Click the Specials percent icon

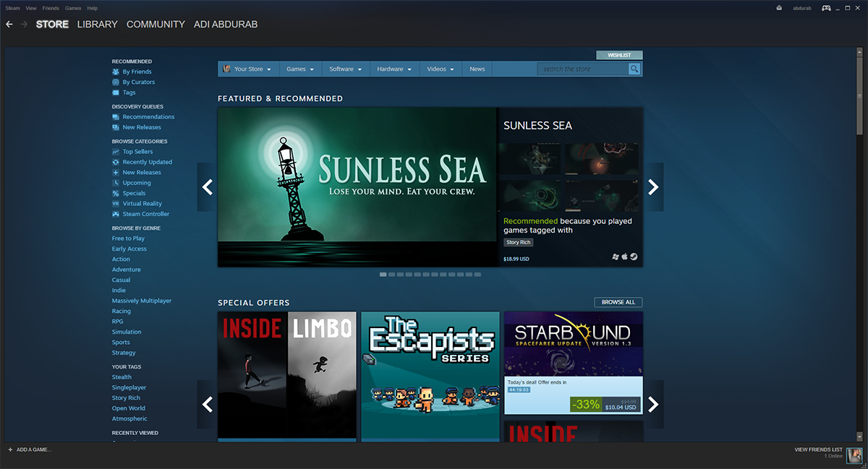point(116,193)
